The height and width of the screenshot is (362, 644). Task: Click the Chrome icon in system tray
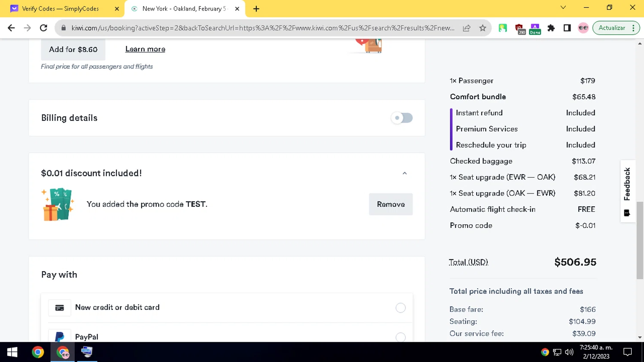pos(545,352)
